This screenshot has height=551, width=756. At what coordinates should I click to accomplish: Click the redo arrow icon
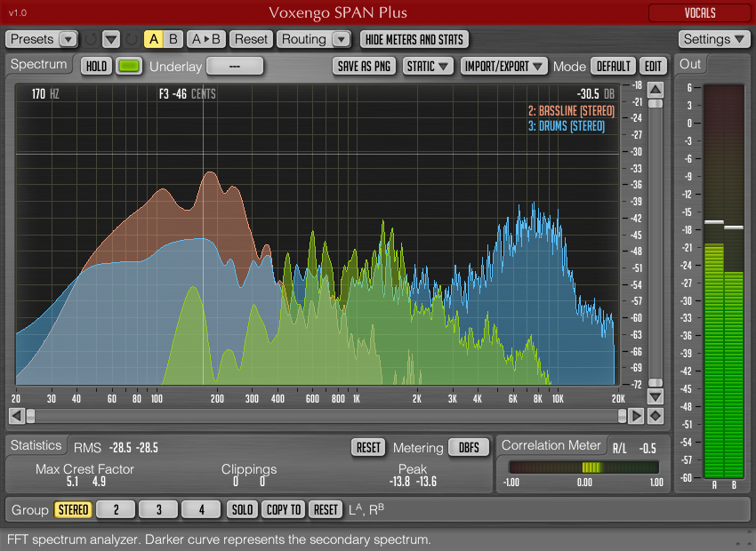[x=131, y=39]
